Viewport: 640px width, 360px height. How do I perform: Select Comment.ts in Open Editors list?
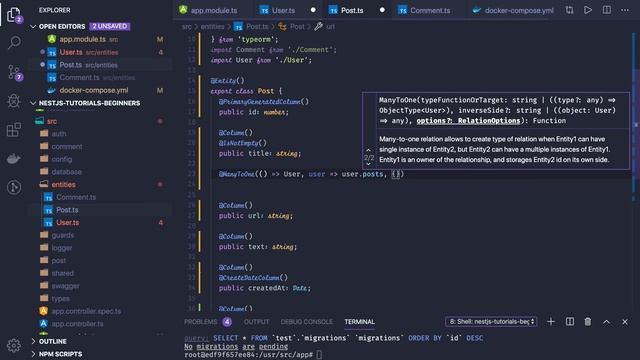(100, 78)
